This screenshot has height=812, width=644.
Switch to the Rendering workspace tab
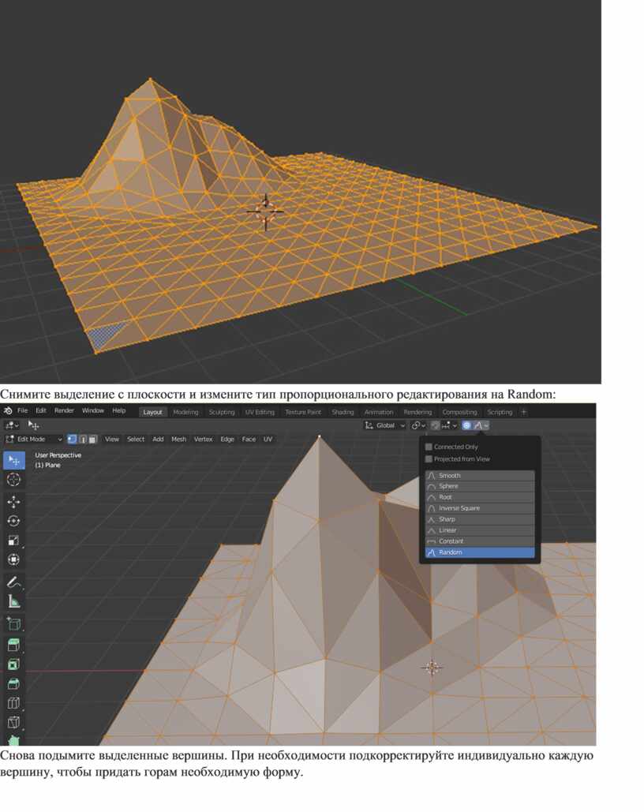click(417, 412)
